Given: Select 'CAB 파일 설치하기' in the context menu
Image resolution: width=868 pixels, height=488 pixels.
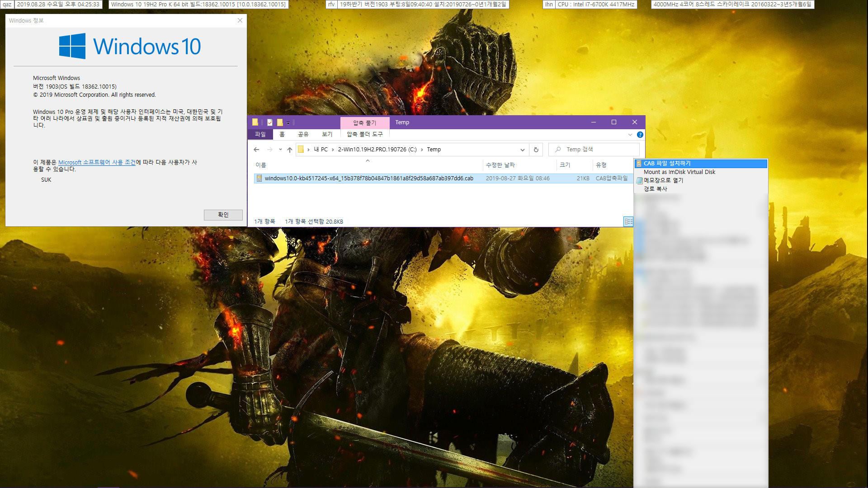Looking at the screenshot, I should pyautogui.click(x=701, y=163).
